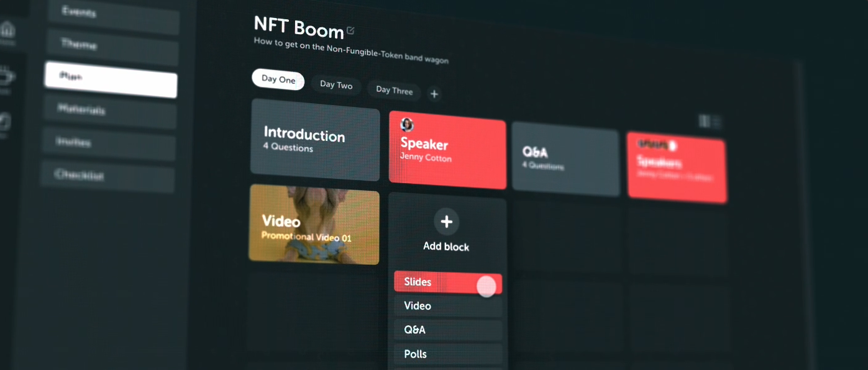Click the plus icon inside Add block

pos(446,222)
